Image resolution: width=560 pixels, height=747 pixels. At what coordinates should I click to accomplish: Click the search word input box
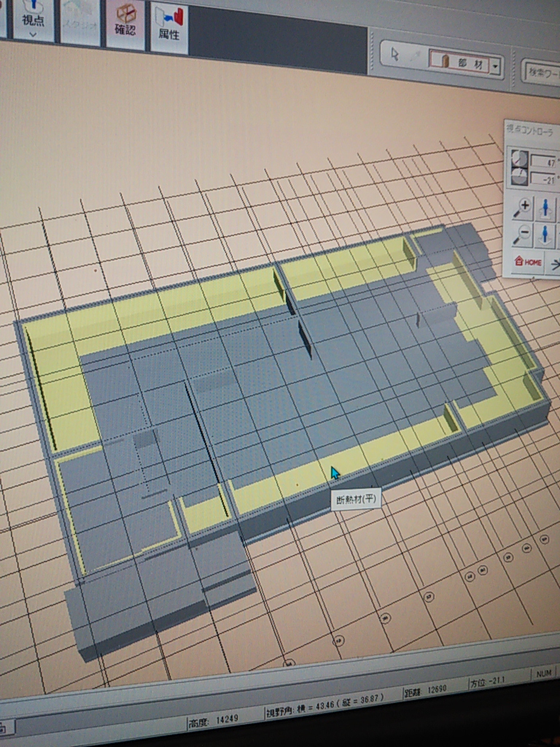coord(542,73)
